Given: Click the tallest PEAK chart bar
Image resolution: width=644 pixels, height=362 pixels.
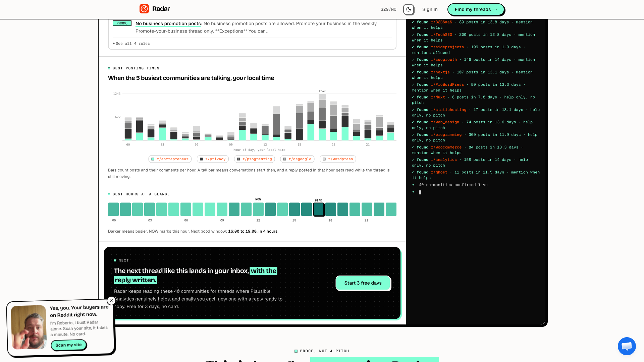Looking at the screenshot, I should click(322, 117).
